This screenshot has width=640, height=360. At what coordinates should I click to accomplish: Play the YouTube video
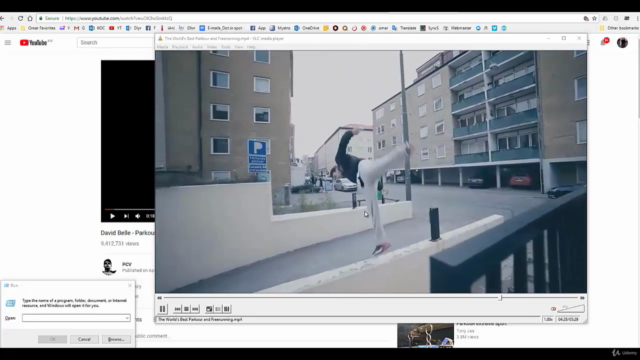pos(112,216)
